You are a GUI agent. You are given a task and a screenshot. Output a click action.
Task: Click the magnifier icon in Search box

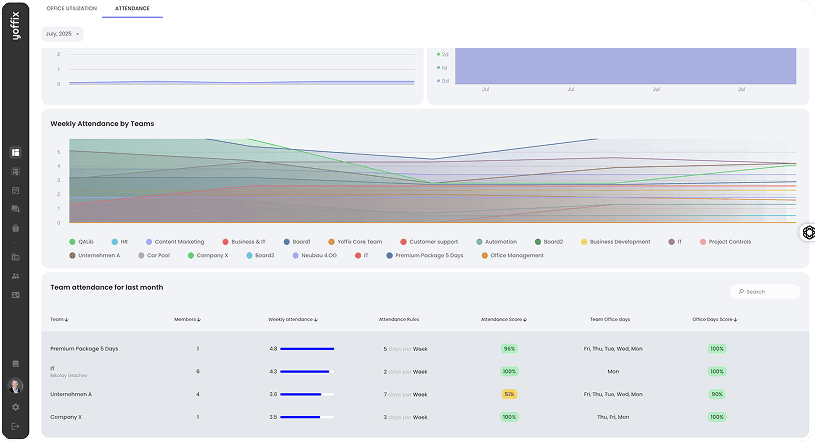point(741,292)
